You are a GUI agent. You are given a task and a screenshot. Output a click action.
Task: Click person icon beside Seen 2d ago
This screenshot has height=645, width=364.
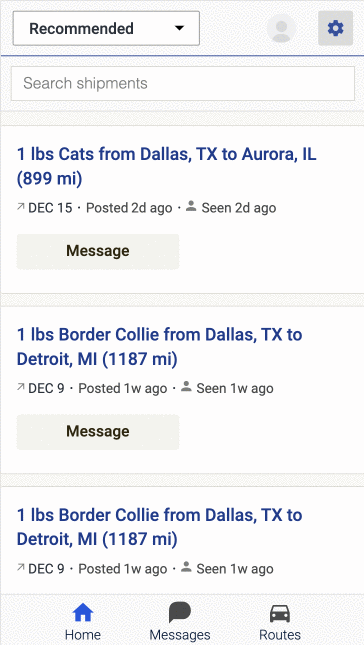click(191, 206)
